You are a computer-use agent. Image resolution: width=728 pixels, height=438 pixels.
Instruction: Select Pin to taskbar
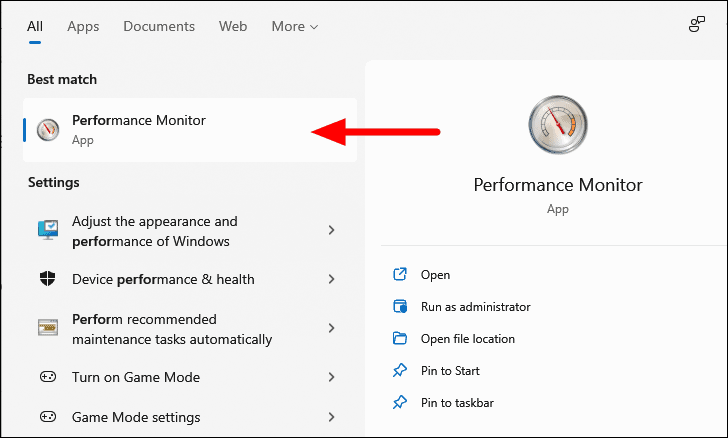point(457,402)
